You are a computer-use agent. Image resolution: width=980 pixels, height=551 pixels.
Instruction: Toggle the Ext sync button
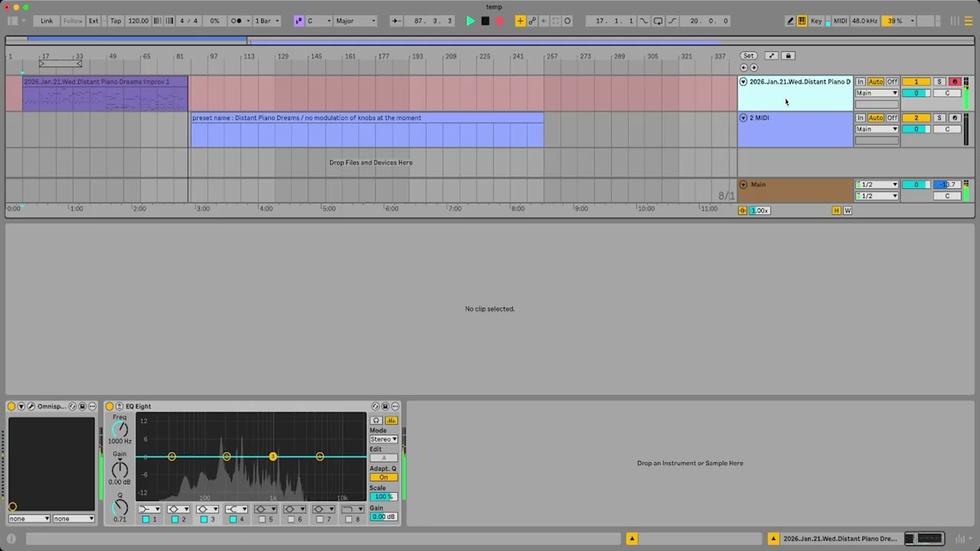(93, 21)
